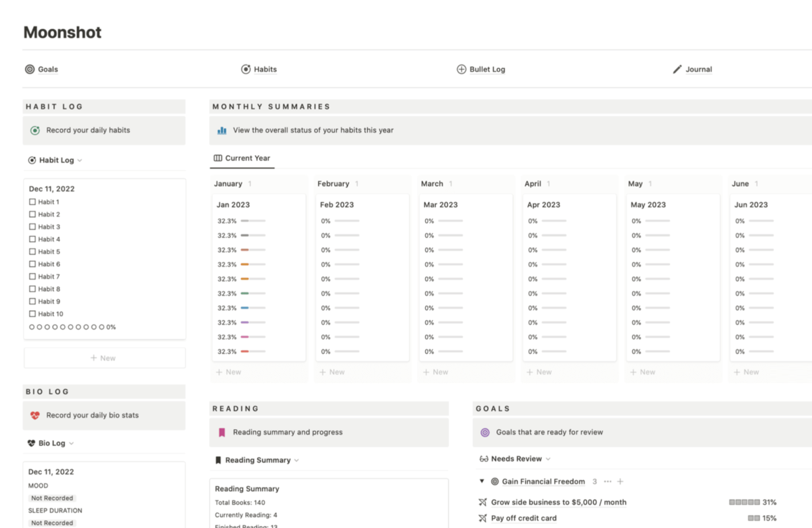The height and width of the screenshot is (528, 812).
Task: Click the icon beside Grow side business
Action: [x=482, y=502]
